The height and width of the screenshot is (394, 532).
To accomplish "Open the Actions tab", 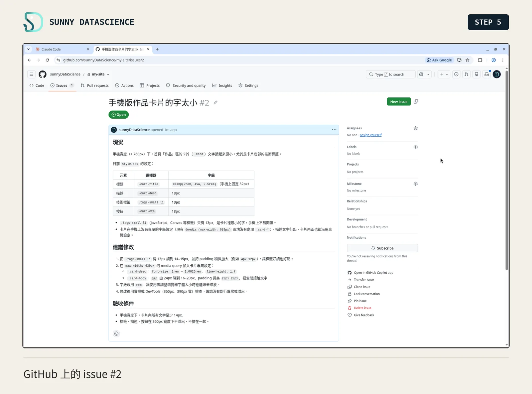I will (124, 86).
